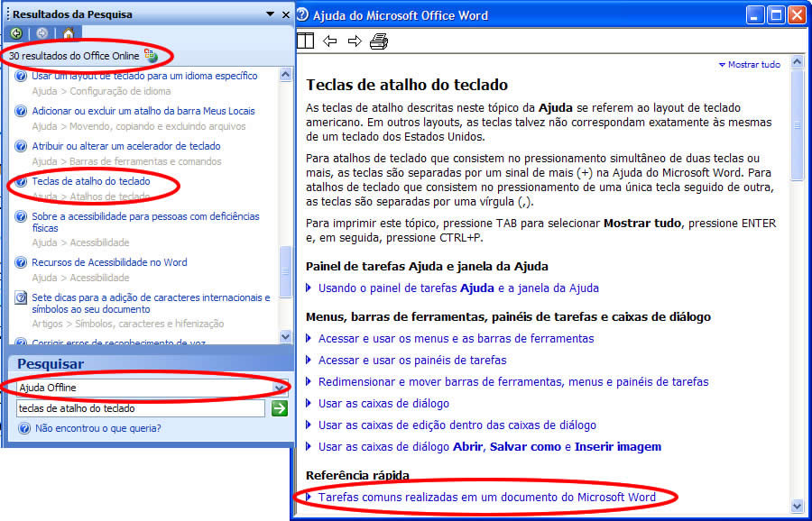
Task: Open result 'Recursos de Acessibilidade no Word'
Action: (109, 262)
